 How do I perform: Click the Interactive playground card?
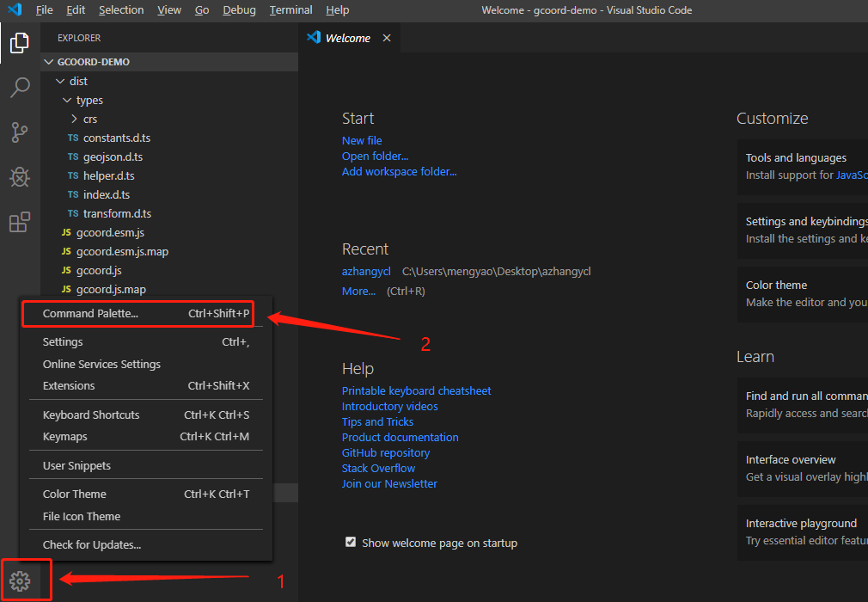803,532
